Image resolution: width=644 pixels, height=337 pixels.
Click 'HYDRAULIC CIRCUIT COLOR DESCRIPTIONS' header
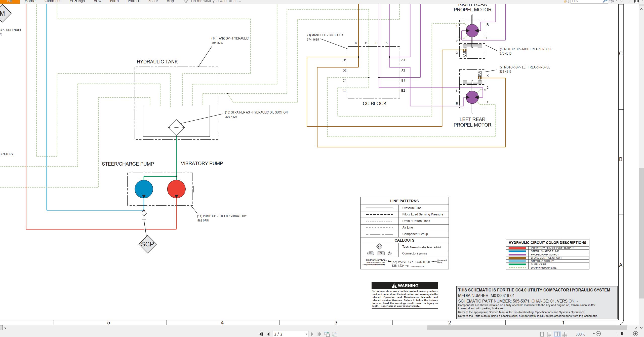(547, 243)
